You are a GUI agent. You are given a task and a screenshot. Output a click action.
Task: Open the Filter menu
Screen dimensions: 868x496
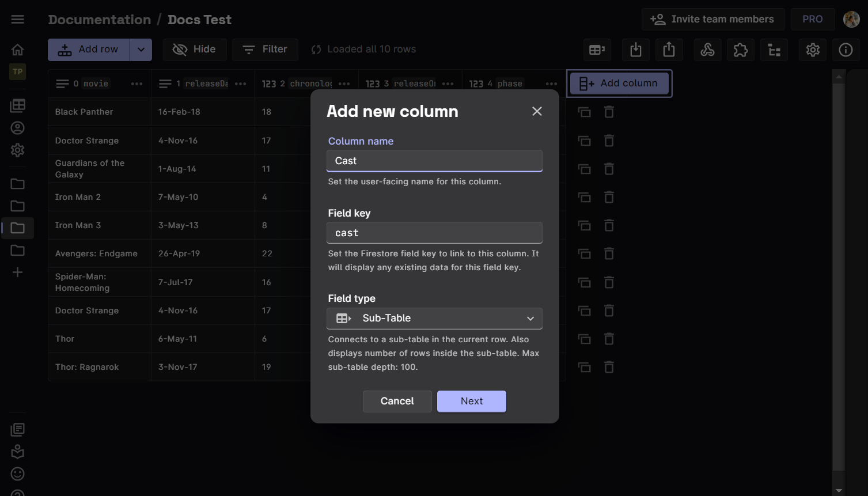(265, 50)
